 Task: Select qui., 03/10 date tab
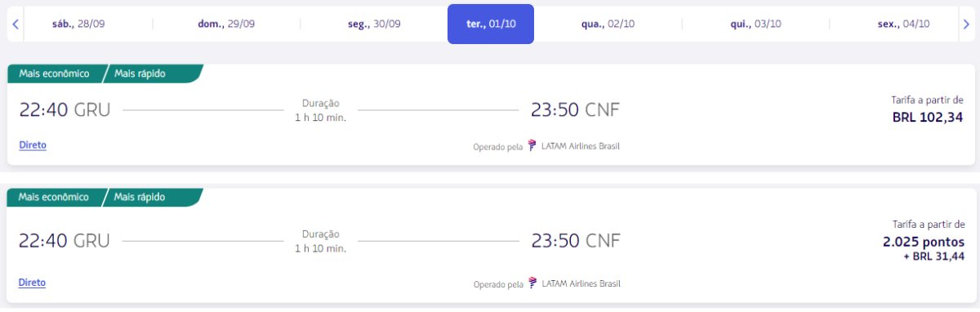756,24
